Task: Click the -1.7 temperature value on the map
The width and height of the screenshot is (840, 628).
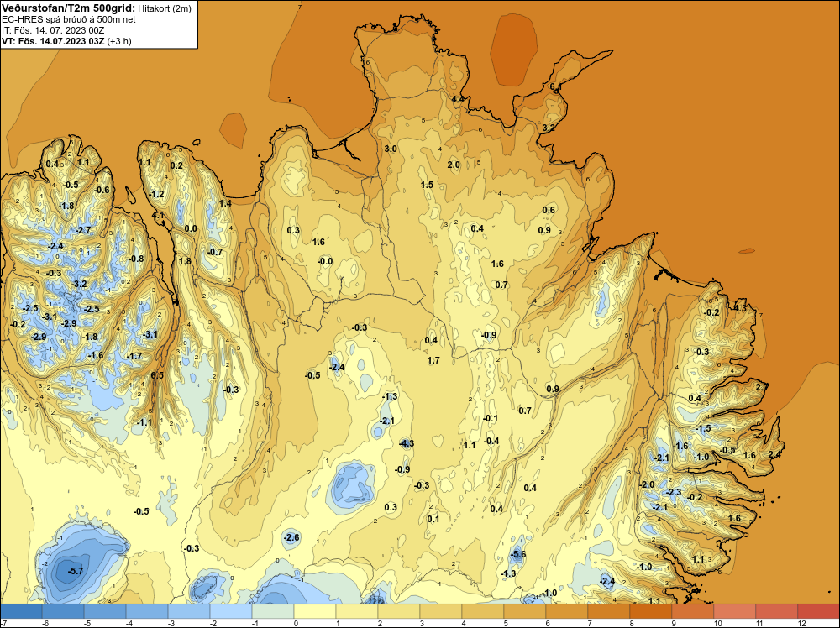Action: [134, 356]
